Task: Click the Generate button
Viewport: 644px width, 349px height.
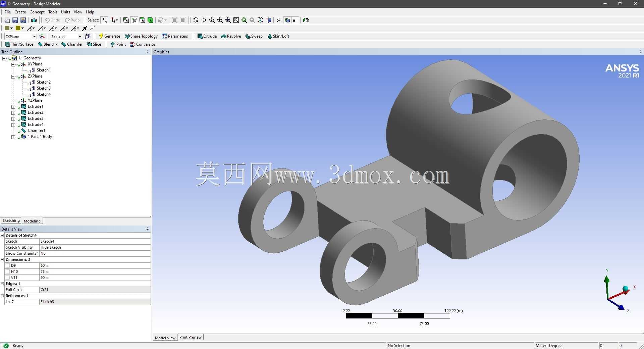Action: pyautogui.click(x=109, y=36)
